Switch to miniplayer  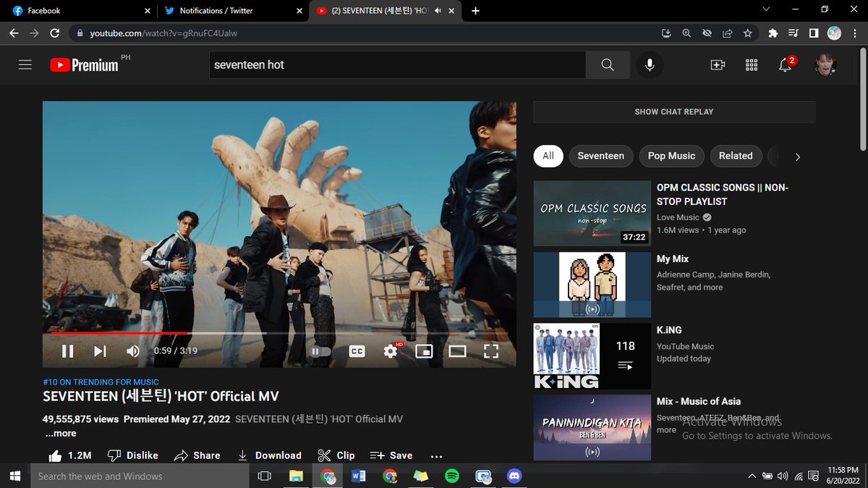[x=424, y=351]
